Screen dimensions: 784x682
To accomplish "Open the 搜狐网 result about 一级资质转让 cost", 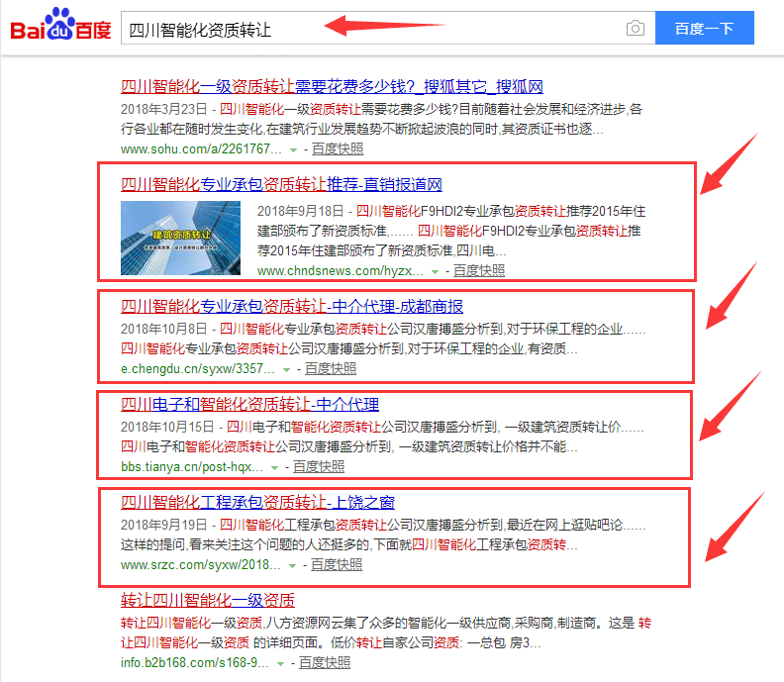I will (x=332, y=86).
